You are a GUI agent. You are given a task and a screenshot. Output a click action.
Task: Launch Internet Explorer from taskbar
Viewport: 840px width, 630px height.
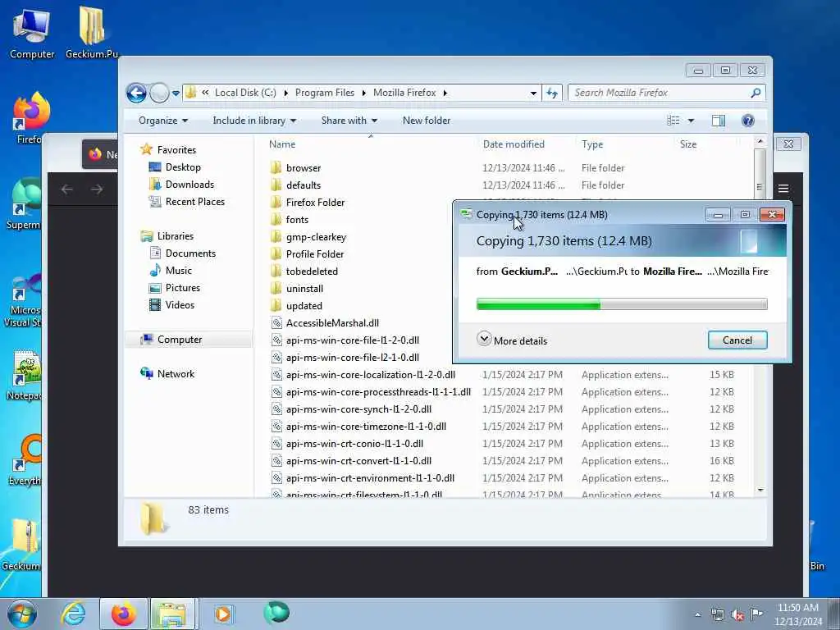coord(73,614)
